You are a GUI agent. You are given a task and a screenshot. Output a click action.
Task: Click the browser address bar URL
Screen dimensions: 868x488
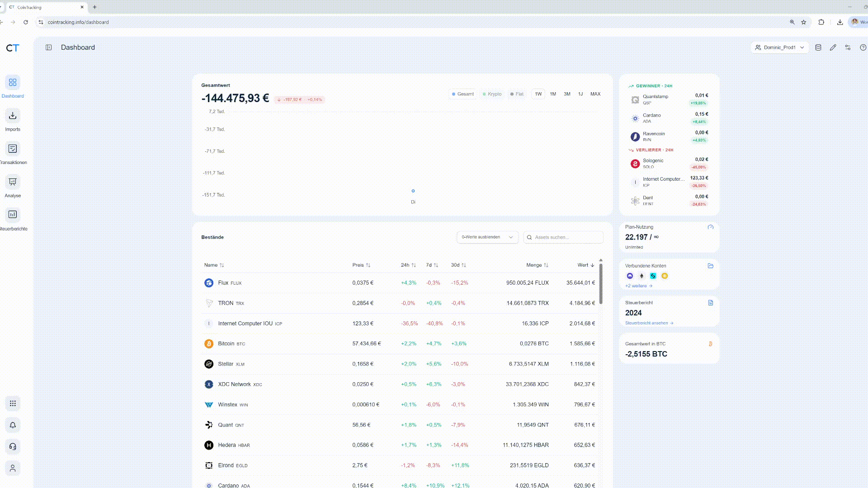(x=78, y=22)
